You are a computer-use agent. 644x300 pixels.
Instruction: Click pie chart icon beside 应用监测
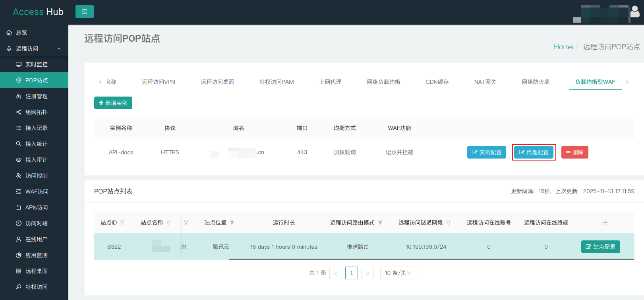coord(19,255)
